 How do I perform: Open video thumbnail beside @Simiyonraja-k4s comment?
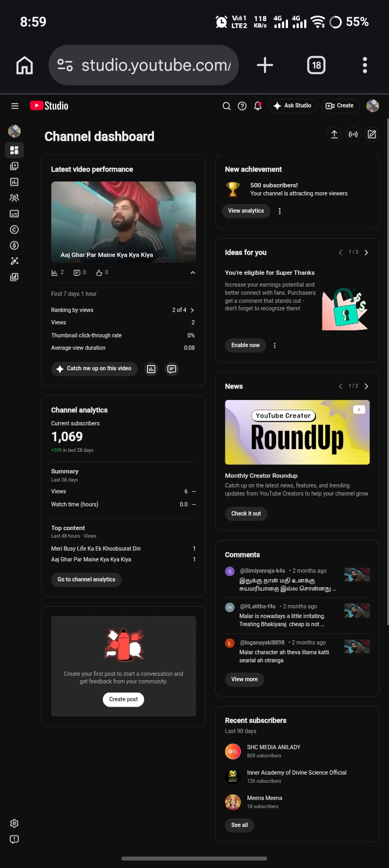[357, 574]
